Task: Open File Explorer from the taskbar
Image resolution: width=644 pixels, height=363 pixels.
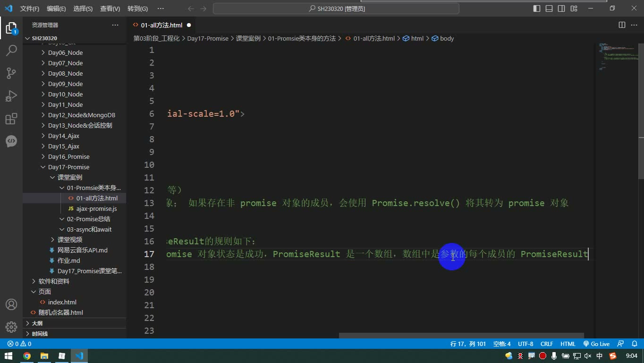Action: point(44,356)
